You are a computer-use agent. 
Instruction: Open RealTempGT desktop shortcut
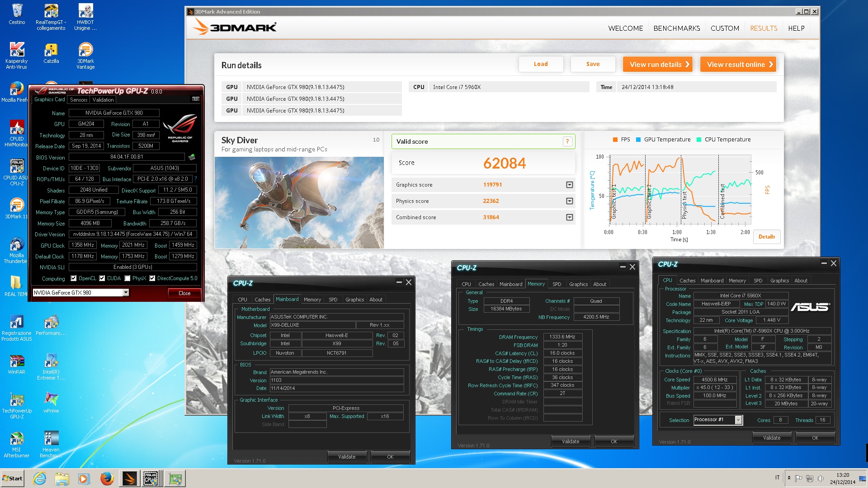(51, 17)
